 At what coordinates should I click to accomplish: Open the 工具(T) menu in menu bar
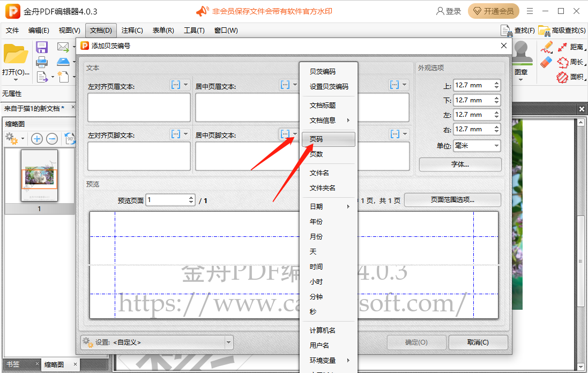(194, 31)
